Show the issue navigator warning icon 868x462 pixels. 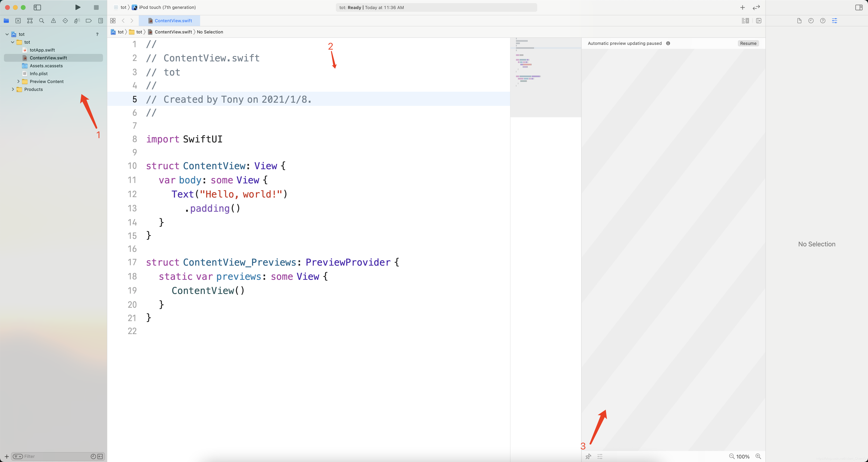pyautogui.click(x=53, y=21)
